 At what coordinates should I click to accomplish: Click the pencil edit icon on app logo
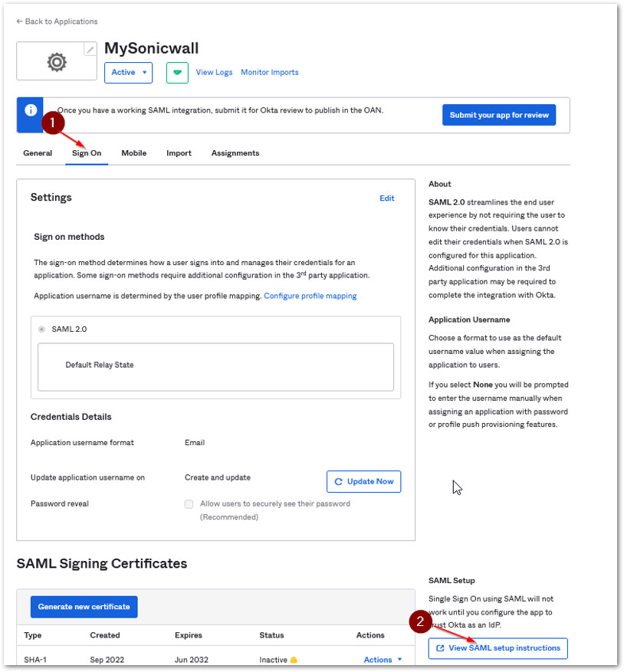point(90,49)
